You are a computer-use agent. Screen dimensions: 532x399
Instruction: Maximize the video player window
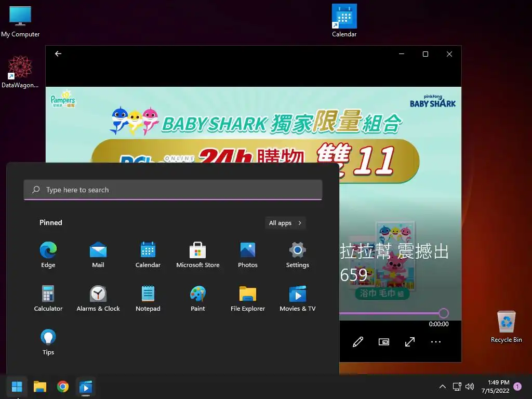pyautogui.click(x=425, y=54)
